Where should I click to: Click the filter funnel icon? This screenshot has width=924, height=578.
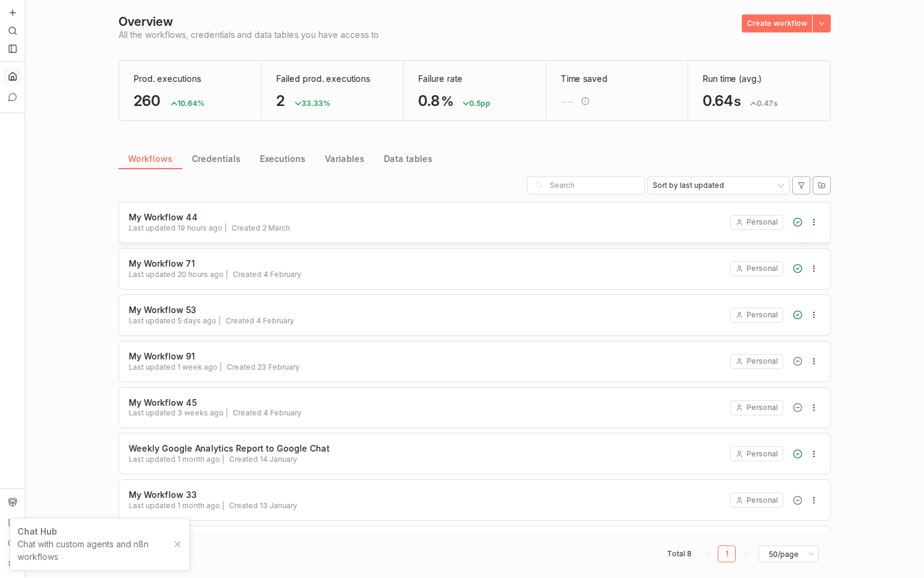(801, 185)
